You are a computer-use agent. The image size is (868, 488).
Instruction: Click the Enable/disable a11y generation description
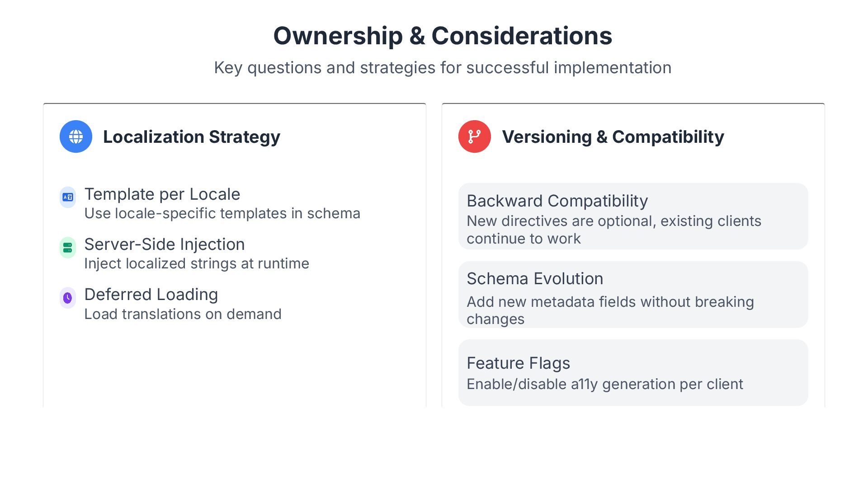[604, 384]
